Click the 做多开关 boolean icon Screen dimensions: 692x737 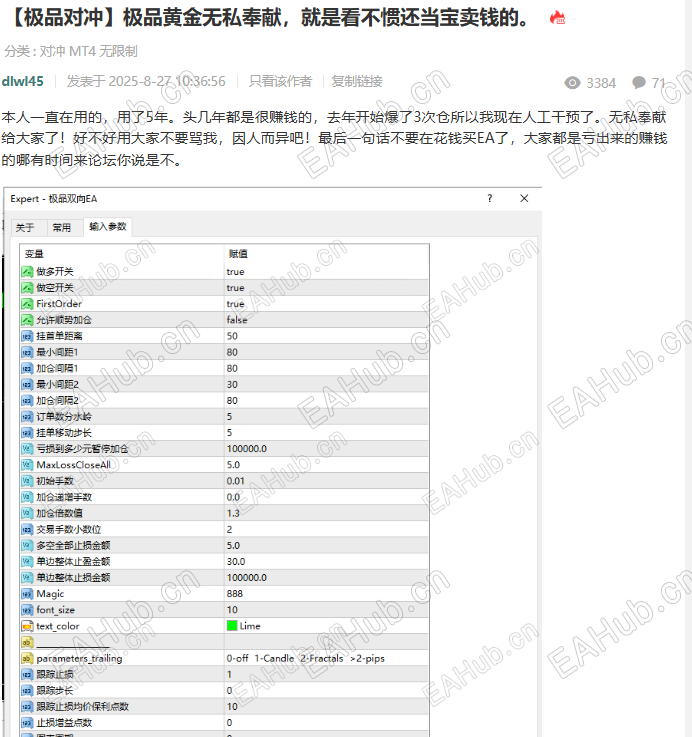[x=27, y=272]
